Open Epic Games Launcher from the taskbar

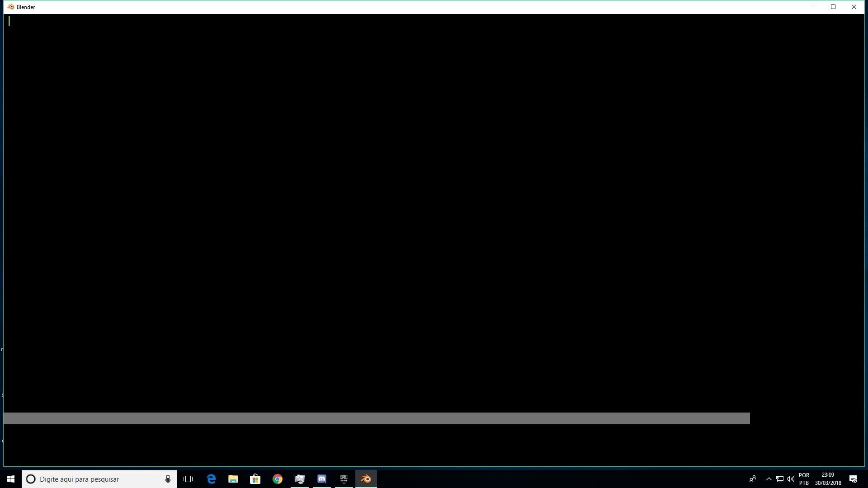[x=344, y=479]
